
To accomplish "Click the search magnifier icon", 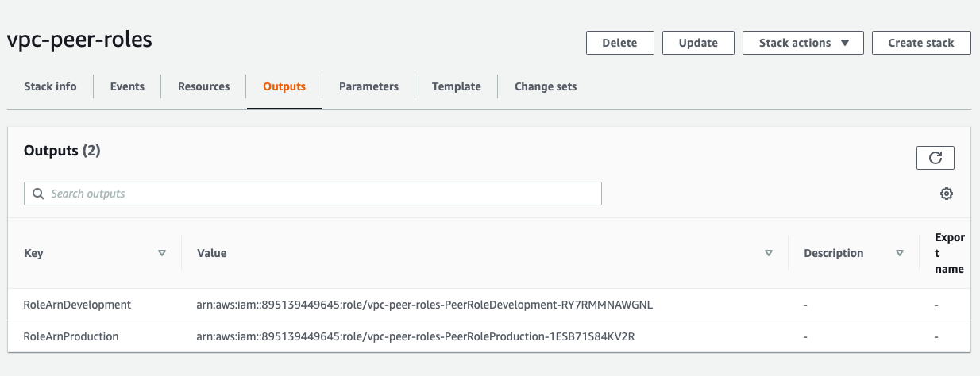I will [38, 194].
